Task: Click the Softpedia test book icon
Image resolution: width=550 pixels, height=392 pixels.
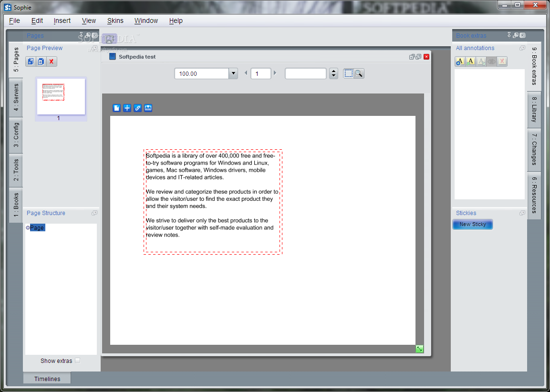Action: pyautogui.click(x=112, y=56)
